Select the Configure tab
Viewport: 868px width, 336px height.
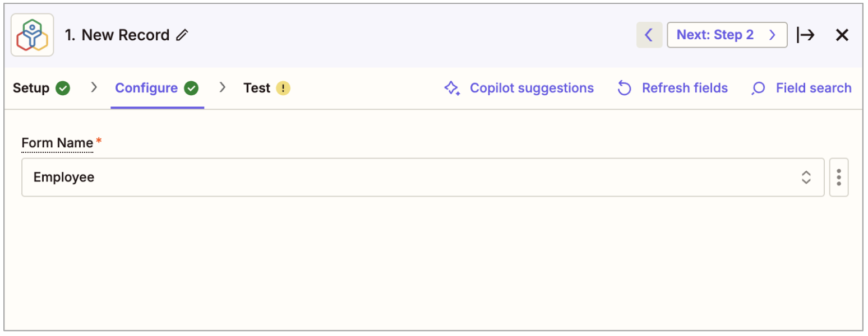(x=146, y=88)
